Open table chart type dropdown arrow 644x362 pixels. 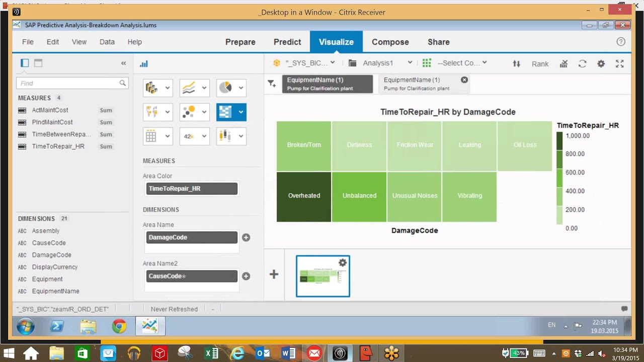(x=168, y=136)
